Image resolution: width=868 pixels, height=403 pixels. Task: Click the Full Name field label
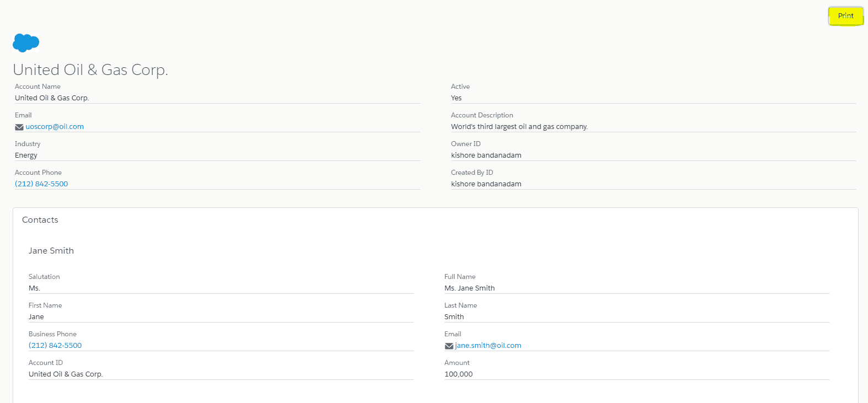pyautogui.click(x=460, y=277)
